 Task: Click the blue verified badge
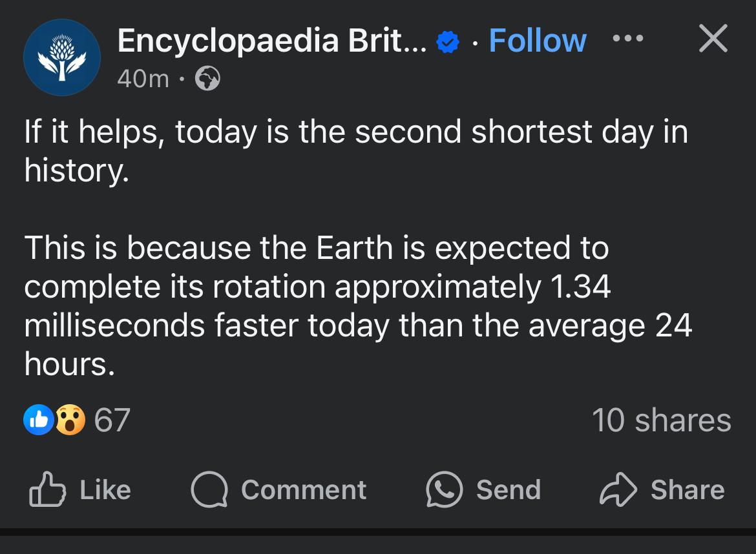[447, 42]
